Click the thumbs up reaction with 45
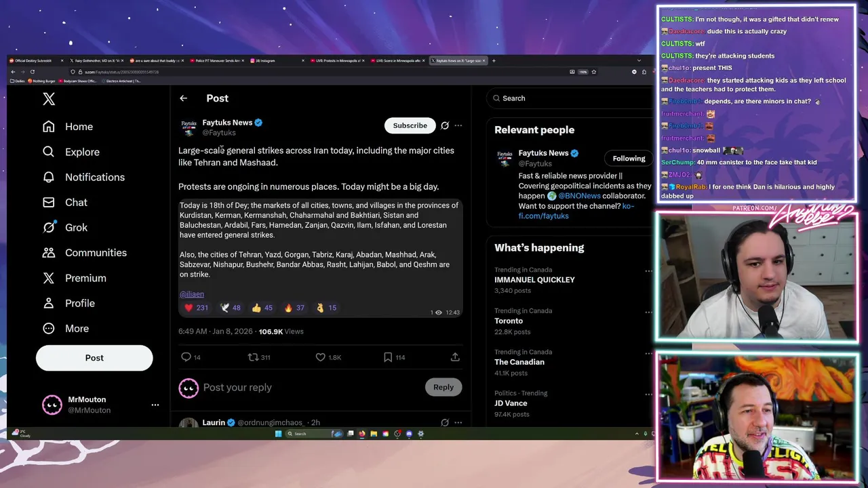Image resolution: width=868 pixels, height=488 pixels. click(x=262, y=308)
